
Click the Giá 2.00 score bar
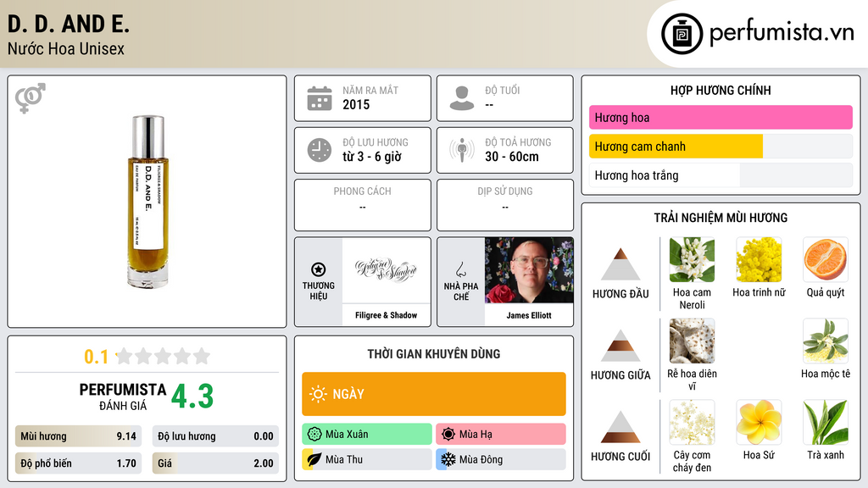click(215, 463)
